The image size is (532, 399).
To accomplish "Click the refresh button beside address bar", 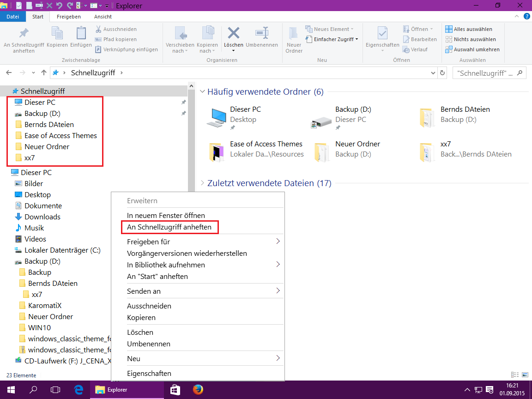I will pyautogui.click(x=442, y=73).
